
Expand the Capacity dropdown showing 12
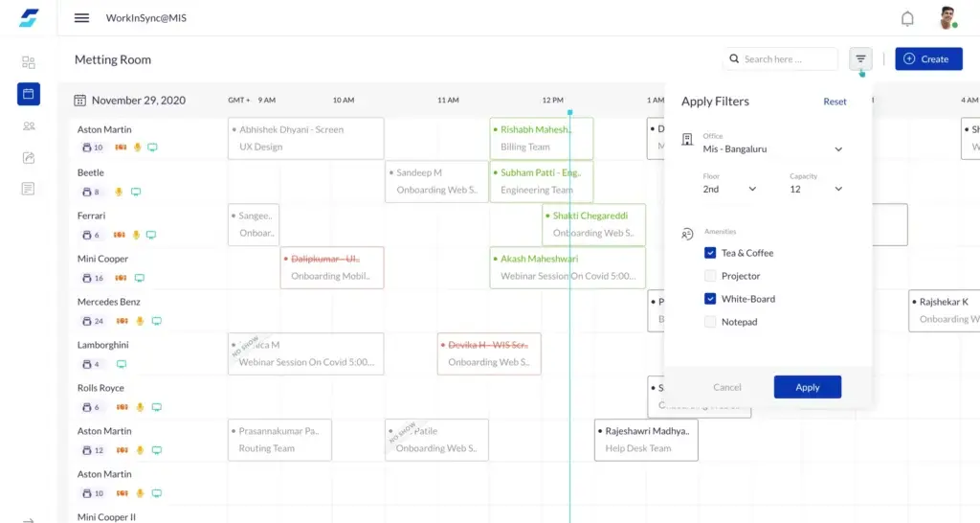coord(815,189)
